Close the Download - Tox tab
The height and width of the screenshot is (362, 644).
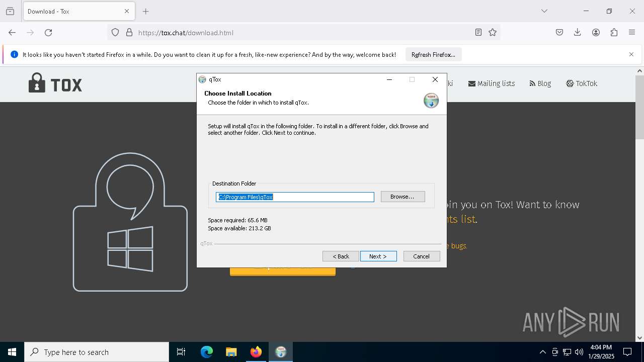point(127,11)
